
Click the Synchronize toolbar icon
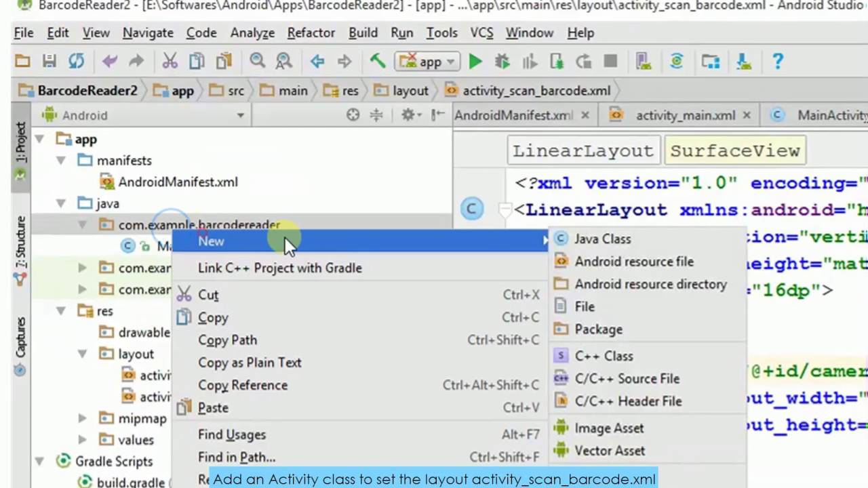(76, 62)
